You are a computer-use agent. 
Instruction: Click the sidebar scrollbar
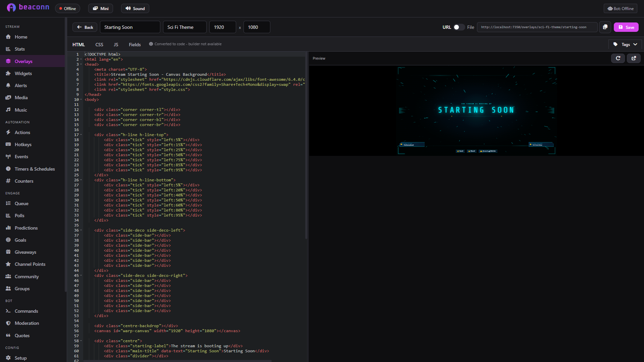(x=66, y=155)
